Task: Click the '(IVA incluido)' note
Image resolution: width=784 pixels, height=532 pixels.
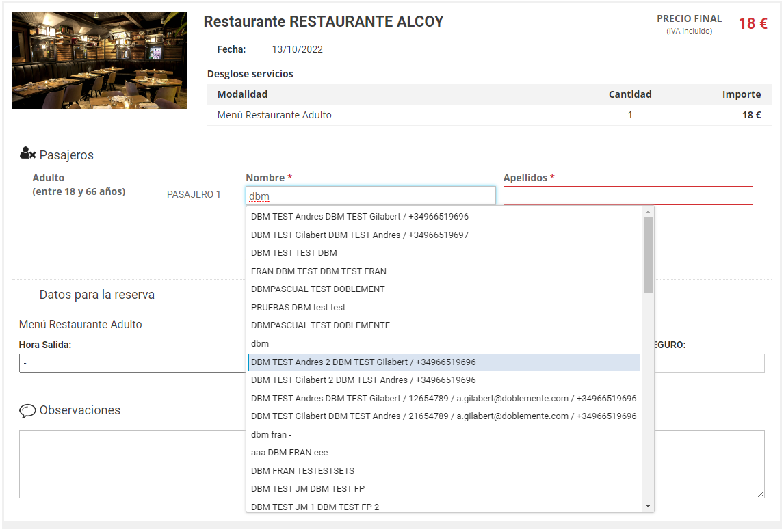Action: [x=689, y=31]
